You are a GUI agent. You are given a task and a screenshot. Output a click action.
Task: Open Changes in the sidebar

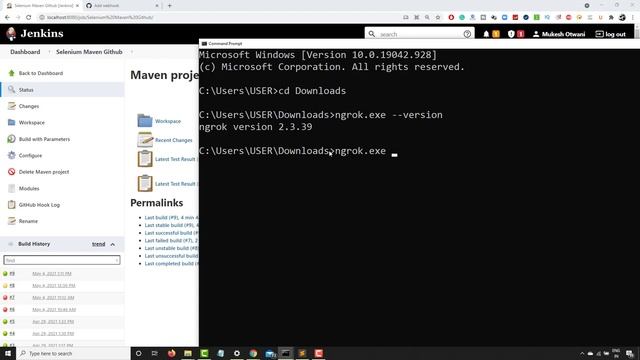click(29, 106)
